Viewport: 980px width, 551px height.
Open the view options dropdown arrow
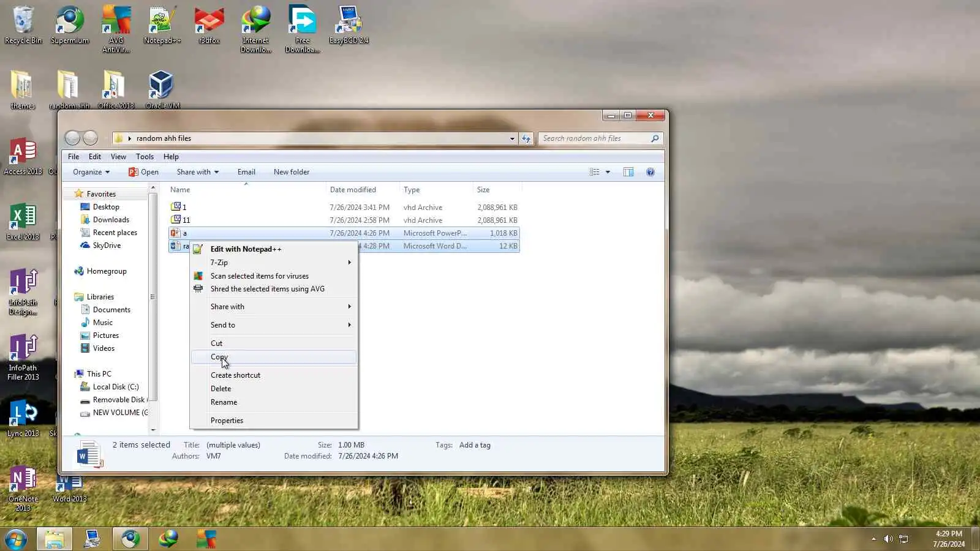608,172
